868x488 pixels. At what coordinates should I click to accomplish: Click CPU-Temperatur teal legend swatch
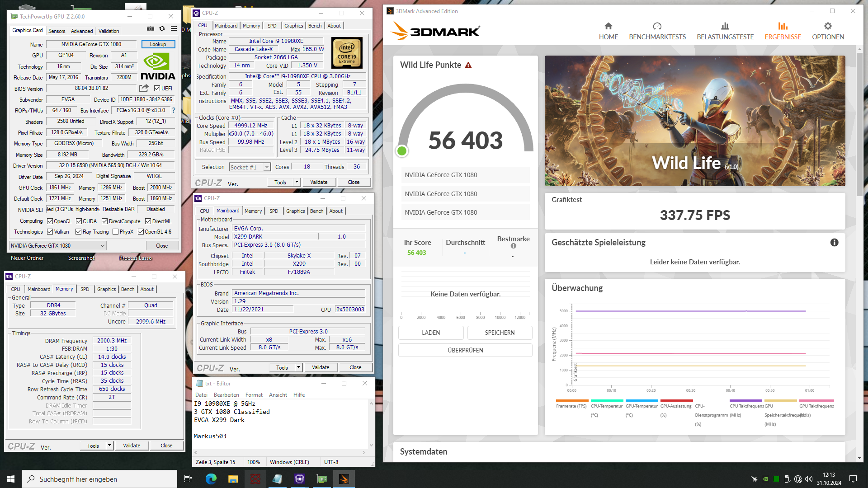coord(607,401)
